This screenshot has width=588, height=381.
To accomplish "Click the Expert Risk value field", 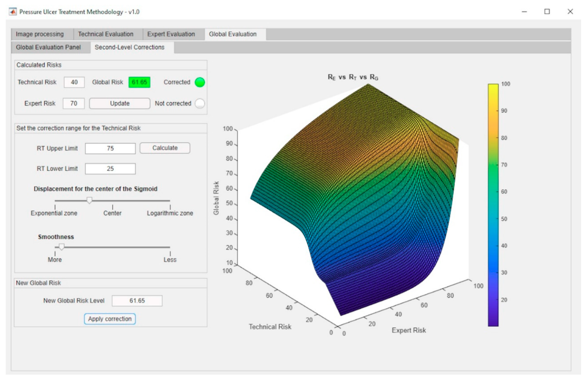I will pos(74,103).
